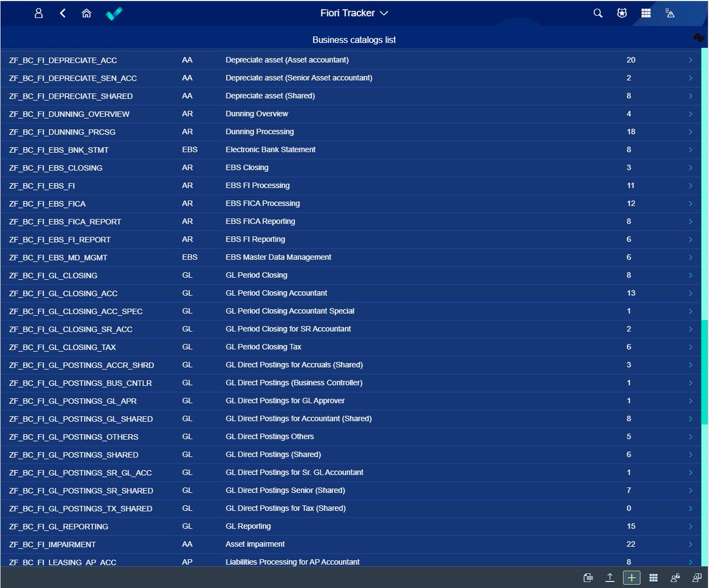Select ZF_BC_FI_GL_POSTINGS_SHARED catalog entry
The width and height of the screenshot is (709, 588).
74,455
